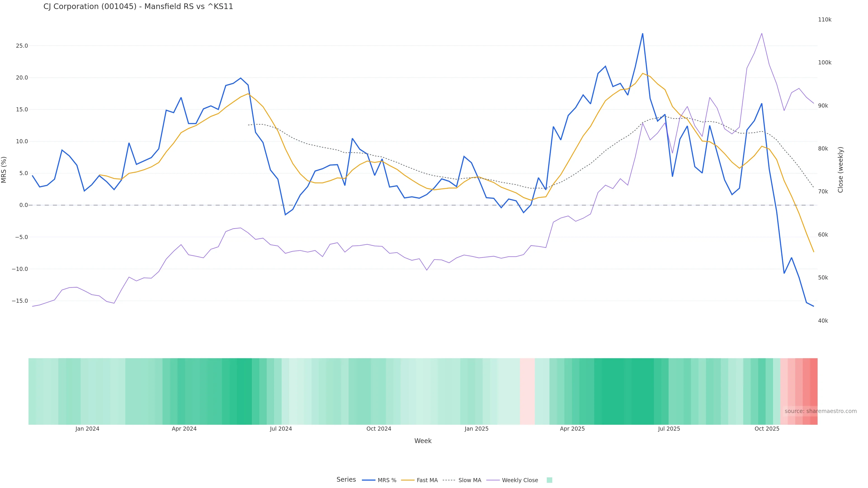Click the MRS (%) left axis title
Image resolution: width=868 pixels, height=488 pixels.
4,170
